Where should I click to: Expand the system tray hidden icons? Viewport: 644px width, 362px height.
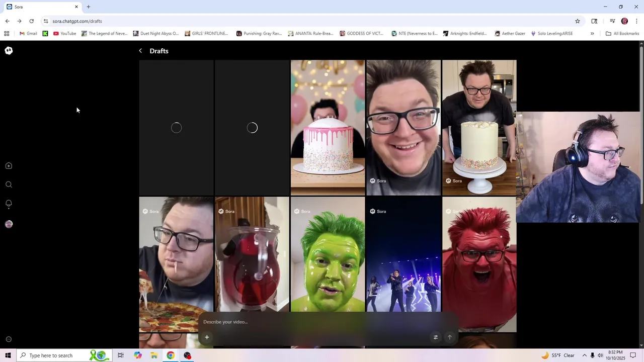pos(584,355)
